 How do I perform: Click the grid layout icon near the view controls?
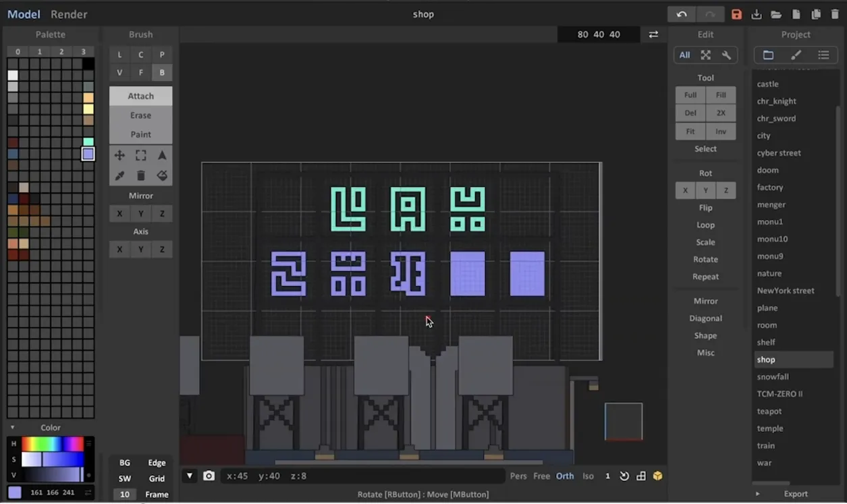641,476
